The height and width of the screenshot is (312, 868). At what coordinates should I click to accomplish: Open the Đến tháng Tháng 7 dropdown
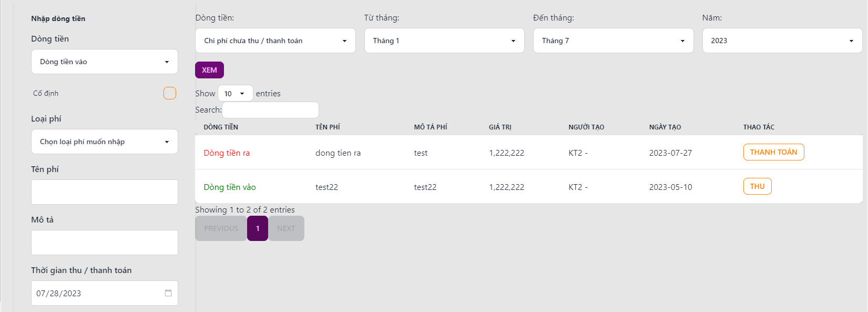pos(613,41)
